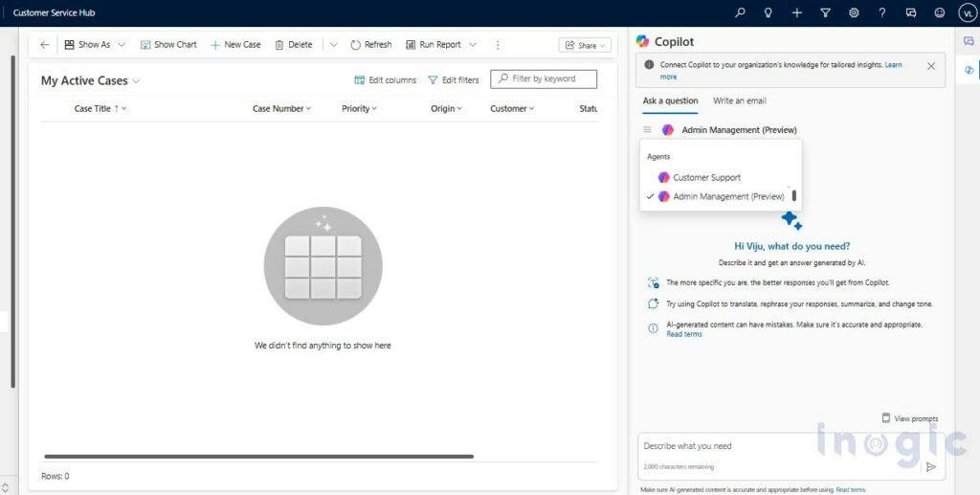Click the Rows: 0 status text

pos(55,476)
